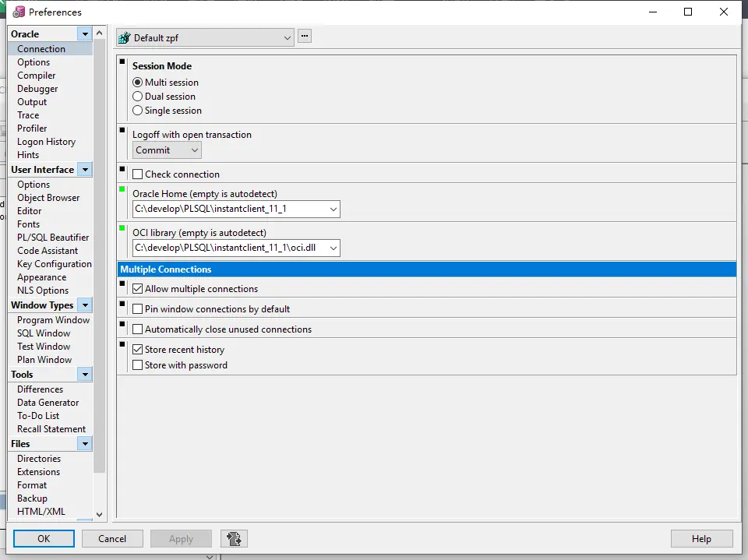
Task: Click the category list scroll down arrow
Action: pos(99,514)
